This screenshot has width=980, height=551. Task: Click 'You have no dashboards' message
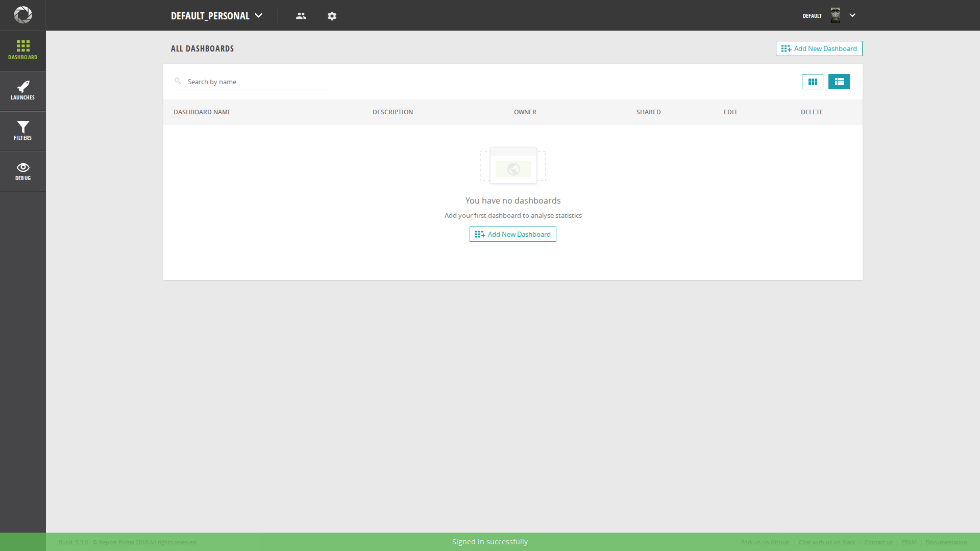click(x=513, y=201)
